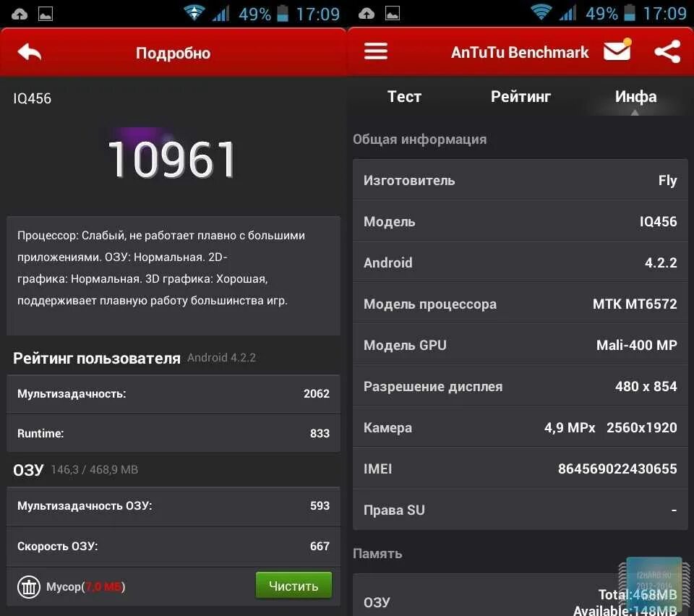694x616 pixels.
Task: Tap Wi-Fi icon in right status bar
Action: coord(541,12)
